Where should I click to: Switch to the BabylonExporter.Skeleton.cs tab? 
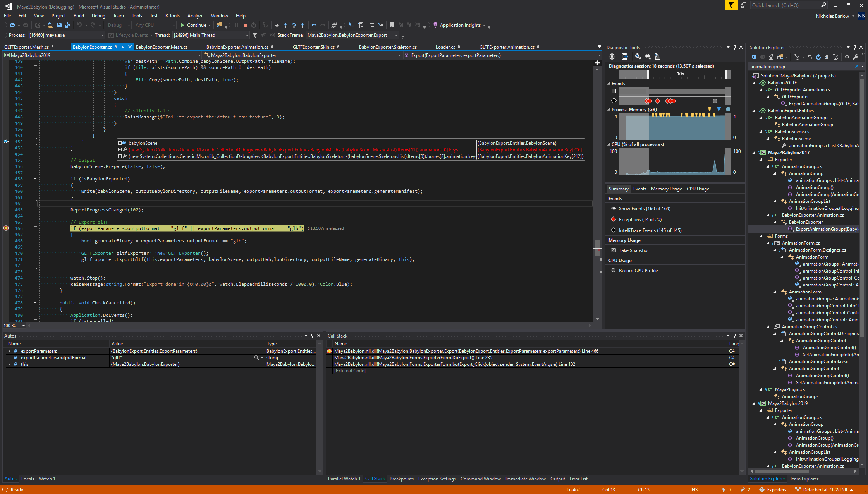coord(387,47)
